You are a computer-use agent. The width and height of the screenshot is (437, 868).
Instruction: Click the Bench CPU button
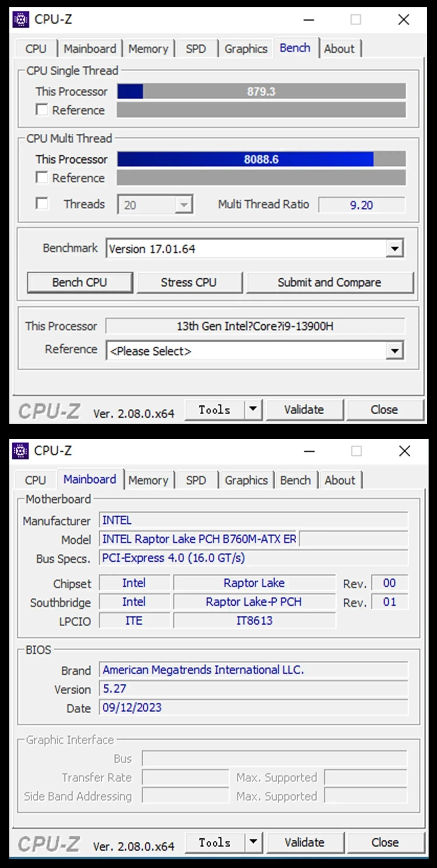[80, 282]
